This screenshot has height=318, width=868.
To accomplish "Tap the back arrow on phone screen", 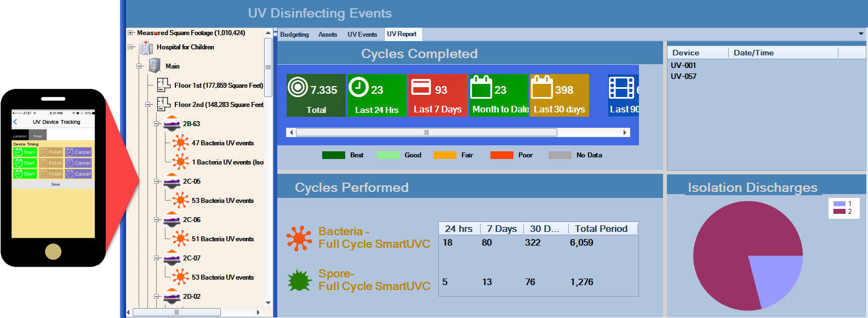I will [x=15, y=122].
